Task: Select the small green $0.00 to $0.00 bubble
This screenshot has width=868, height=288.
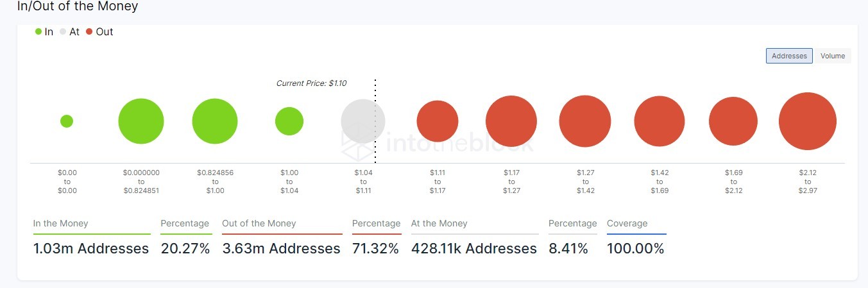Action: [x=67, y=121]
